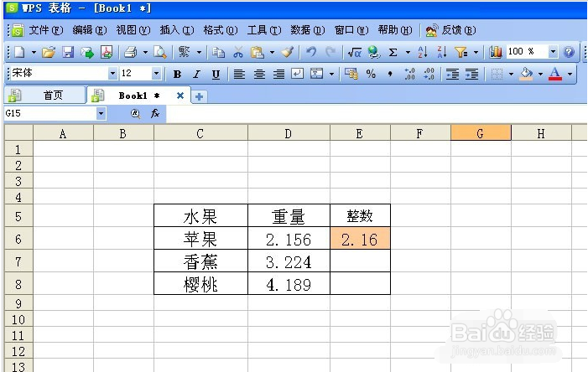Viewport: 588px width, 372px height.
Task: Click the Copy icon
Action: coord(218,52)
